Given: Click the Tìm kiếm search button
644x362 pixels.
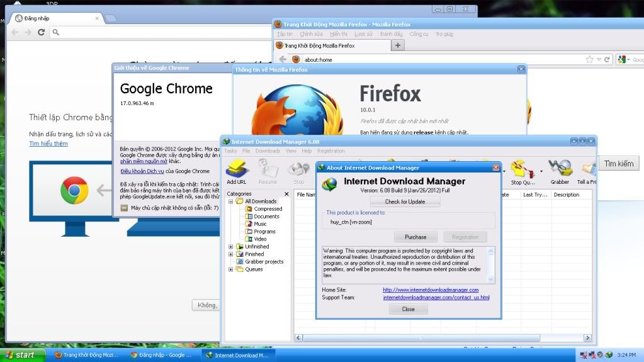Looking at the screenshot, I should pyautogui.click(x=619, y=164).
